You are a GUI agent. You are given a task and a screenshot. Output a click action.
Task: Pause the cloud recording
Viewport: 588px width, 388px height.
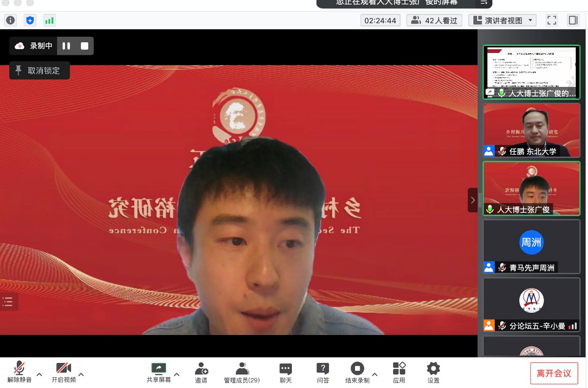click(66, 46)
